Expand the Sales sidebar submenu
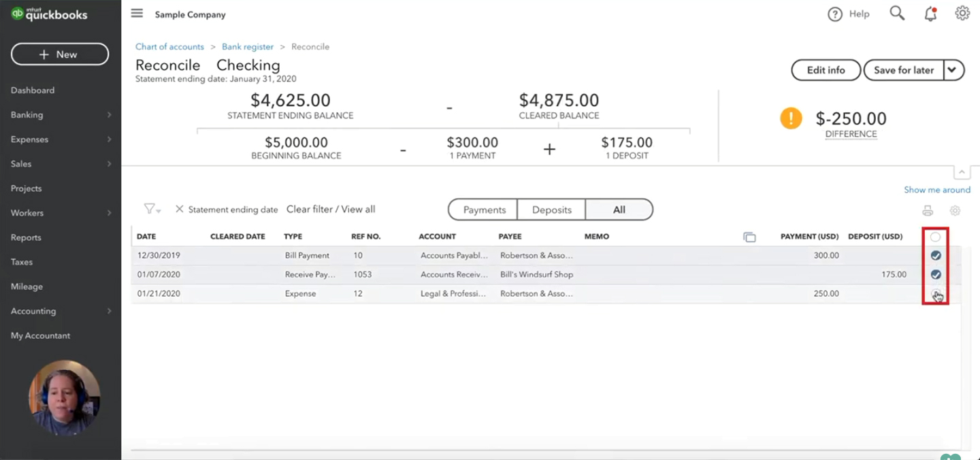Viewport: 980px width, 460px height. click(x=109, y=164)
